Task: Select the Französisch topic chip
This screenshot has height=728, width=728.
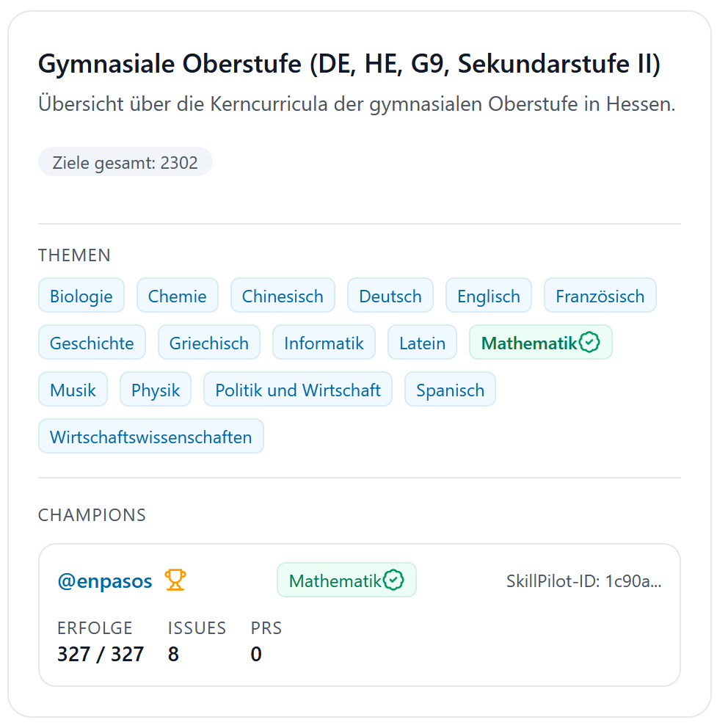Action: coord(600,295)
